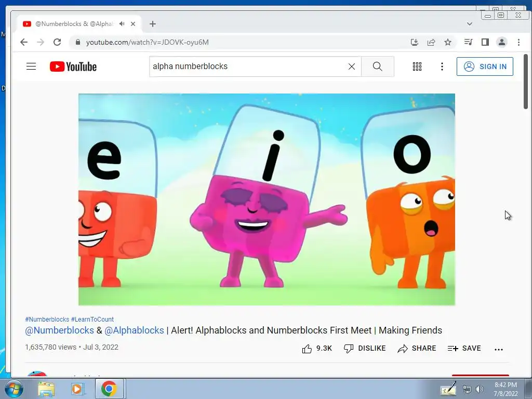Click the Chrome taskbar button
Image resolution: width=532 pixels, height=399 pixels.
[x=109, y=389]
